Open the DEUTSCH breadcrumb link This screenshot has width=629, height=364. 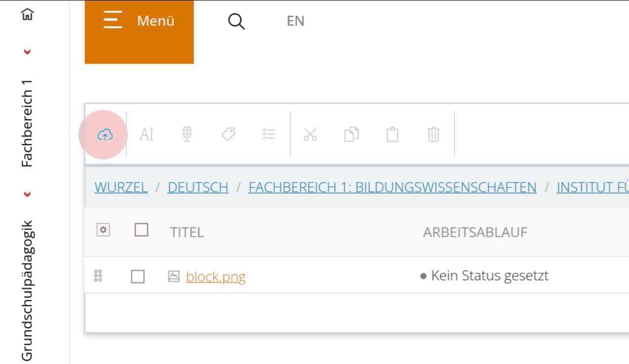coord(198,187)
